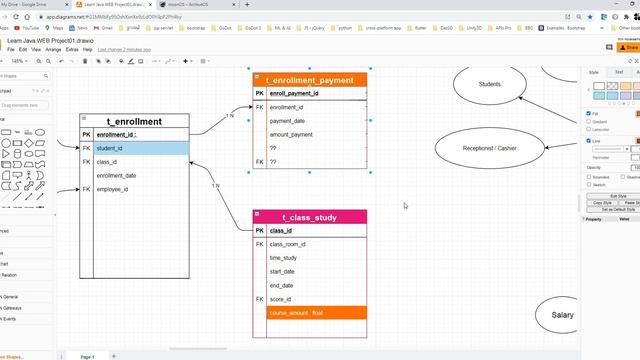Collapse t_enrollment_payment table via header icon
Viewport: 640px width, 360px height.
click(257, 76)
